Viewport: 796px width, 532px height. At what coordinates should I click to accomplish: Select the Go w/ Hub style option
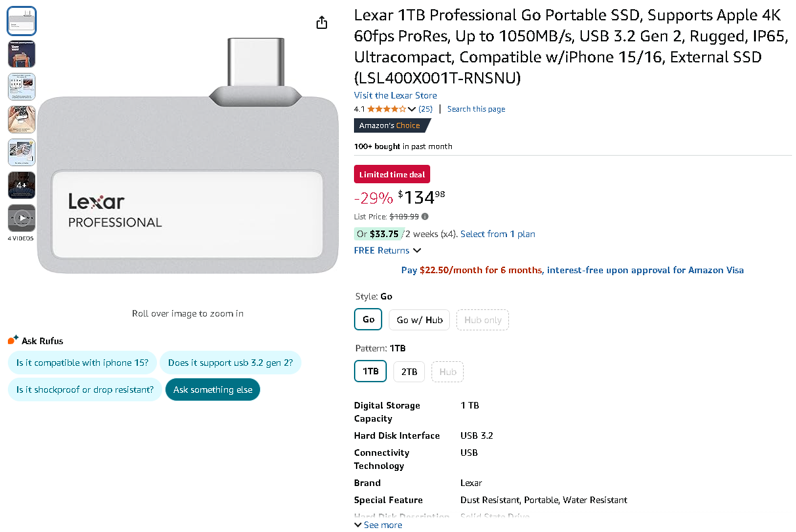[x=419, y=320]
